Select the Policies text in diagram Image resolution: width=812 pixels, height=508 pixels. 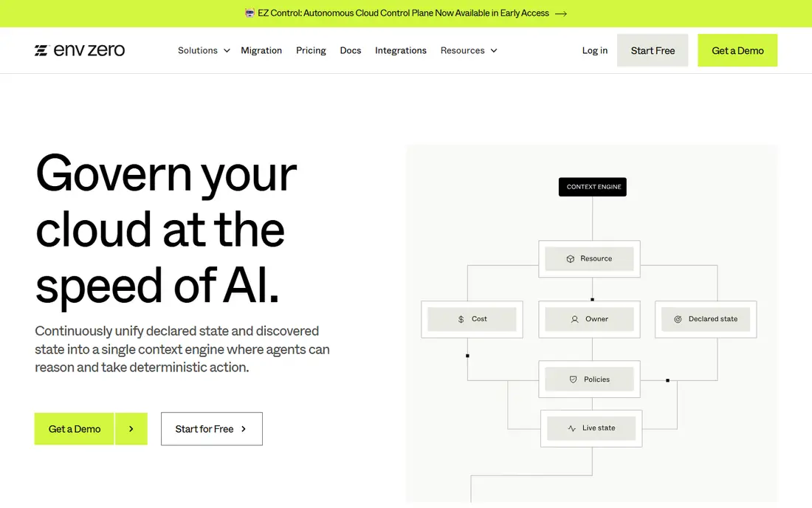tap(596, 380)
